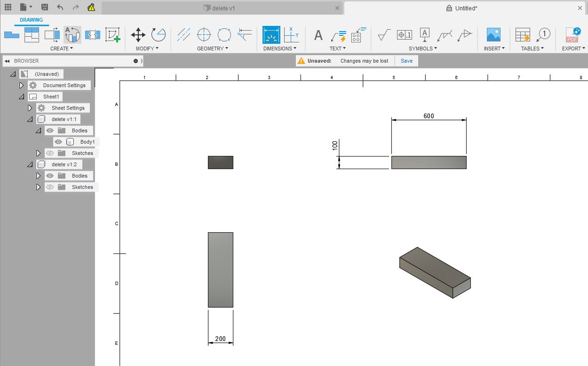
Task: Click the Text tool icon
Action: 318,35
